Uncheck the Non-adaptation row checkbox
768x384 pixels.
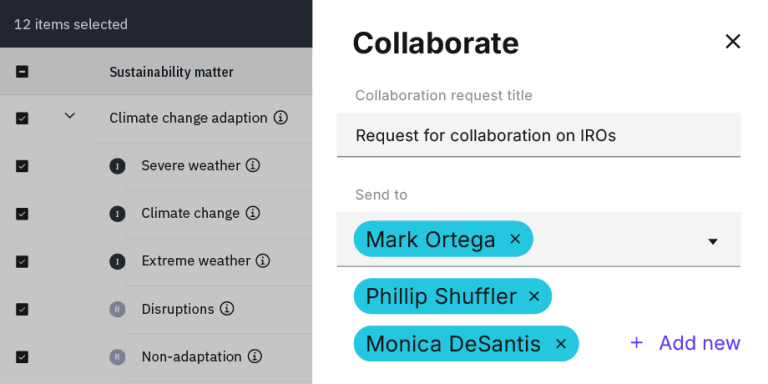coord(22,357)
